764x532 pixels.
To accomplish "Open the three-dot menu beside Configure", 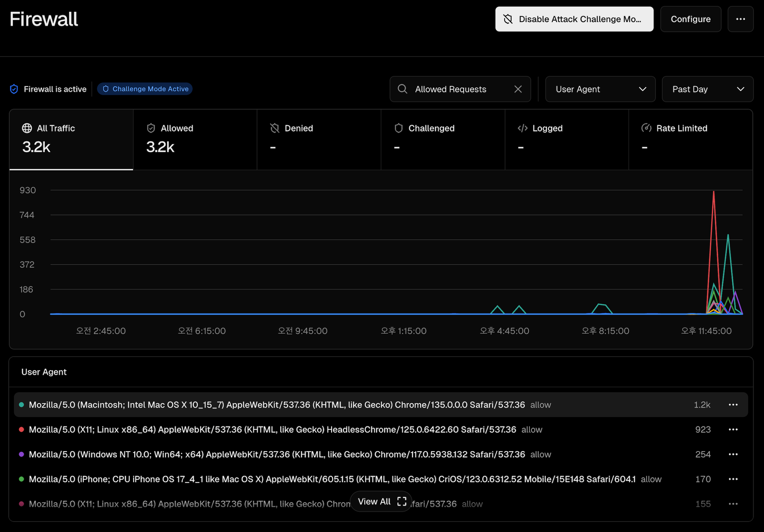I will (740, 19).
